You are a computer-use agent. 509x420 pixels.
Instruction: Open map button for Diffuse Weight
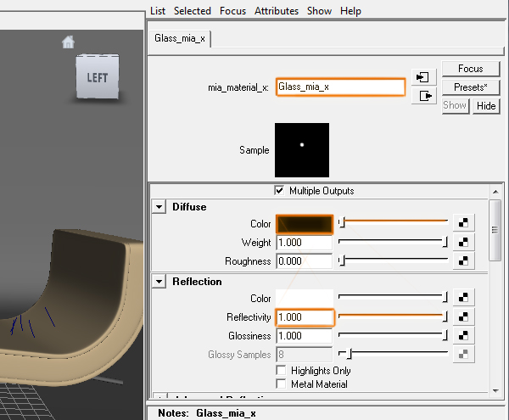point(463,242)
